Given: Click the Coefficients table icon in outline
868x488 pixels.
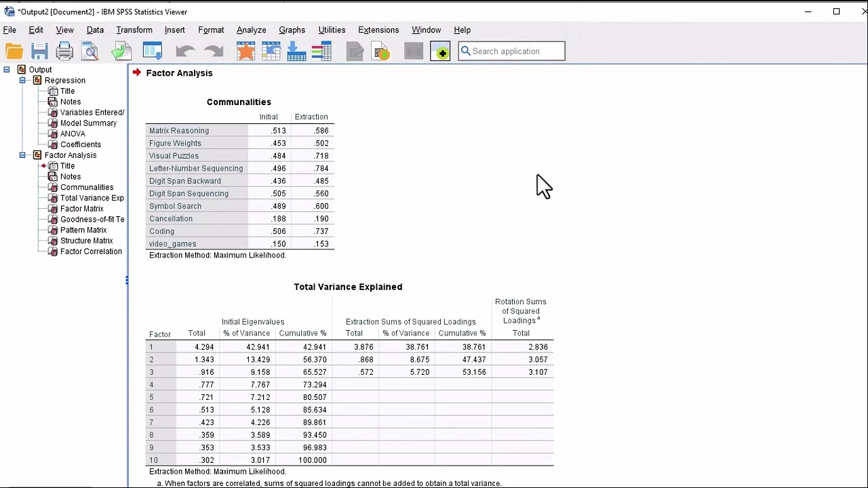Looking at the screenshot, I should point(53,144).
